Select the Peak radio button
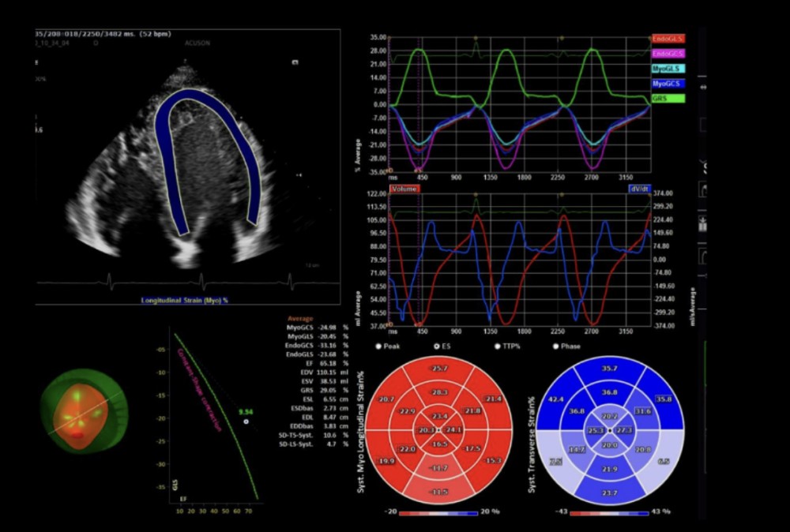Image resolution: width=790 pixels, height=532 pixels. [379, 346]
